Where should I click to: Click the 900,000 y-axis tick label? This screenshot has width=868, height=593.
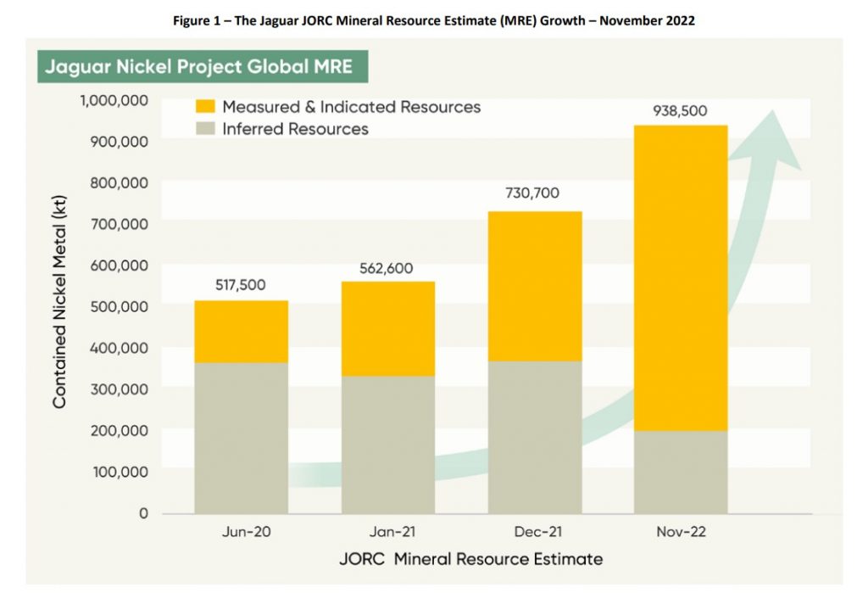pos(119,142)
